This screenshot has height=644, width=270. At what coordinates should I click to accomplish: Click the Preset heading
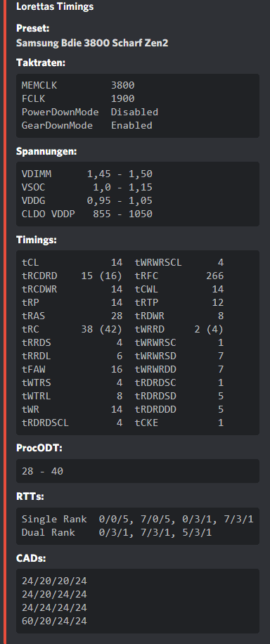coord(32,28)
